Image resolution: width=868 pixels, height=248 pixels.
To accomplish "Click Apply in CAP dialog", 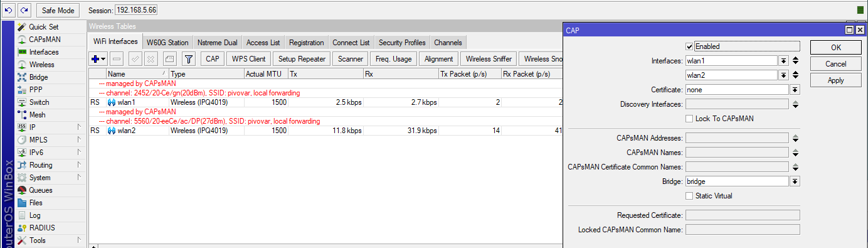I will click(836, 80).
